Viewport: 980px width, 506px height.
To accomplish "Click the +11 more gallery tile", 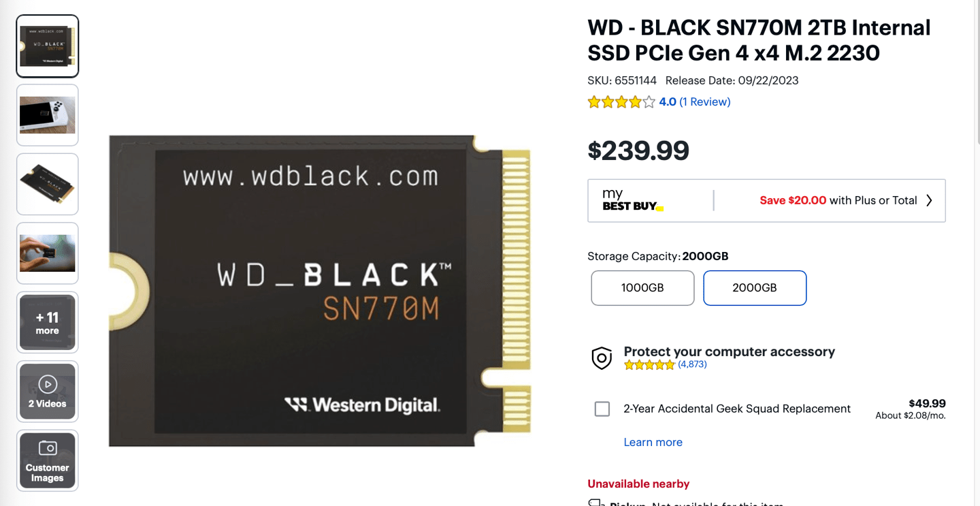I will pos(47,322).
